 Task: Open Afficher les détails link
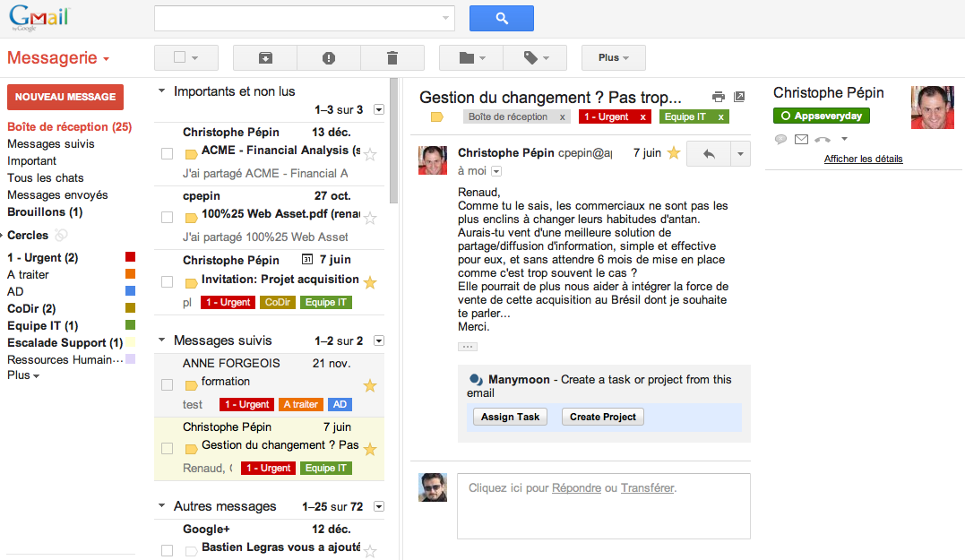tap(862, 159)
